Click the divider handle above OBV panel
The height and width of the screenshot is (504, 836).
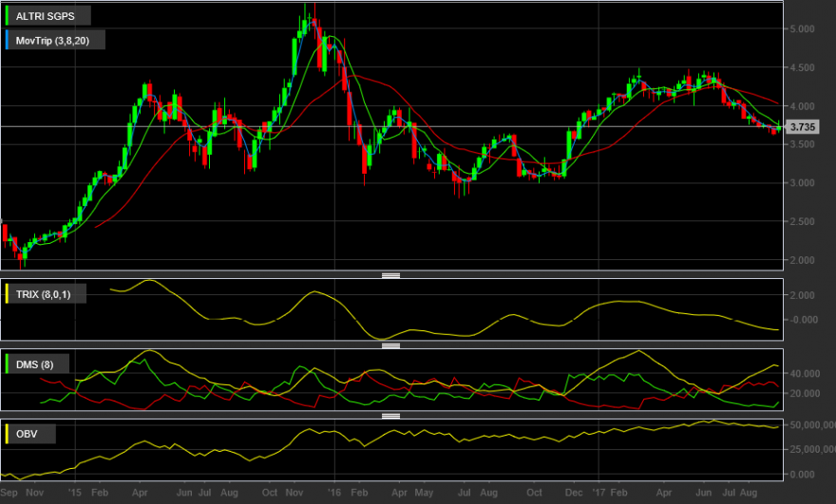point(390,416)
